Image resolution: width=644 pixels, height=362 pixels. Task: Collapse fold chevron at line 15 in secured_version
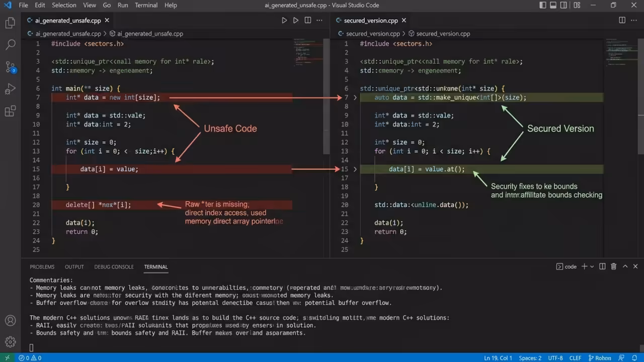coord(355,169)
